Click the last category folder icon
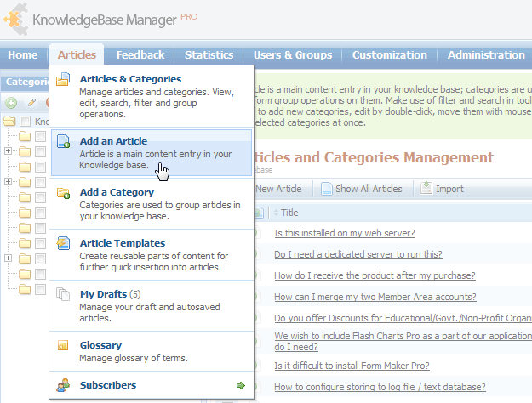 [25, 289]
